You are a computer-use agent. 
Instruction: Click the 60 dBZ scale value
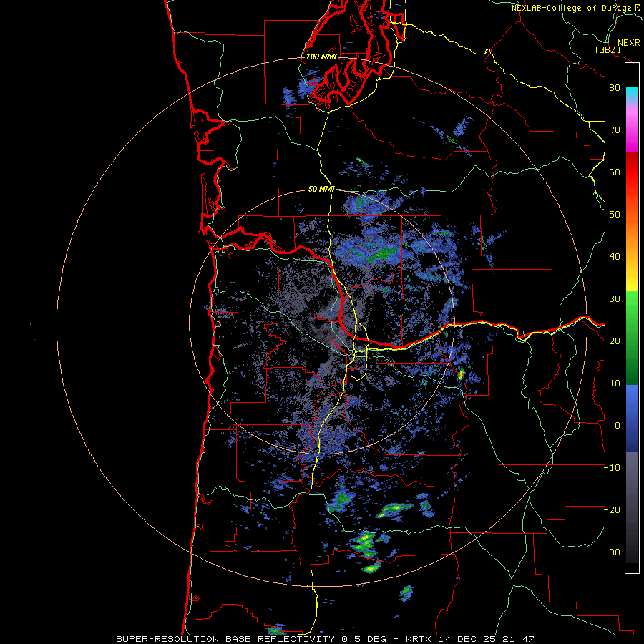coord(615,172)
